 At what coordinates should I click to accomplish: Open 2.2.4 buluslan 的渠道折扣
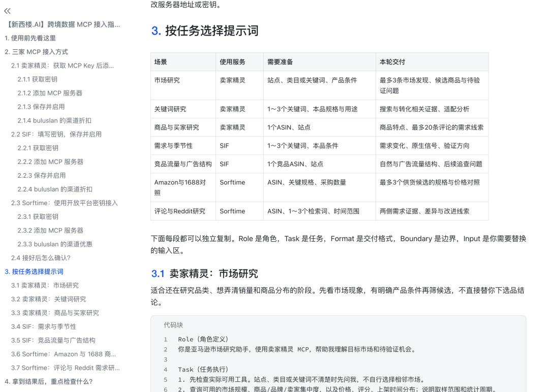click(x=55, y=189)
